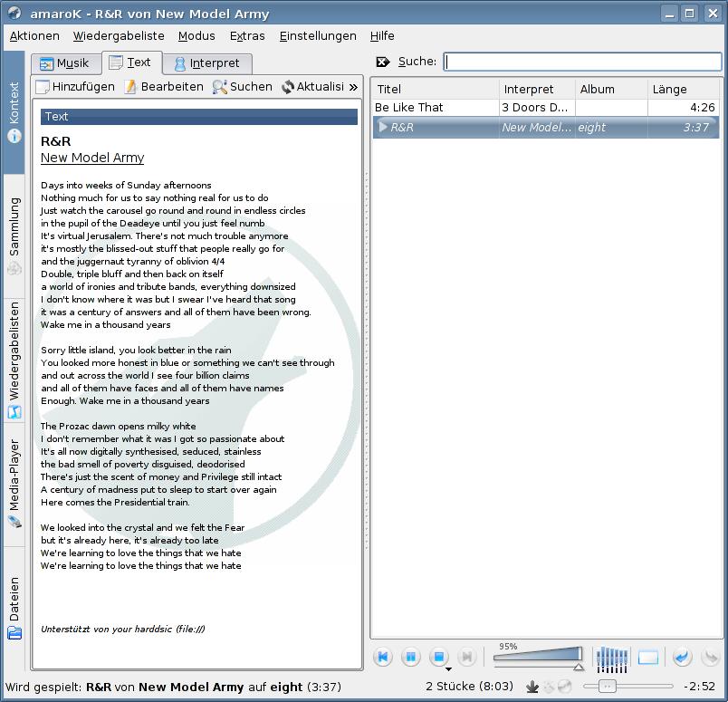Image resolution: width=728 pixels, height=702 pixels.
Task: Open the Einstellungen menu
Action: pos(318,35)
